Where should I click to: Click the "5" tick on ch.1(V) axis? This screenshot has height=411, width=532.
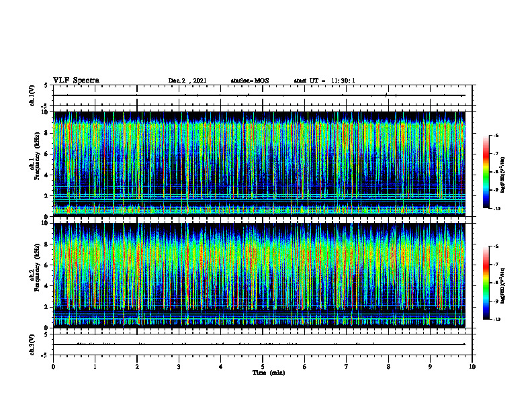coord(46,85)
